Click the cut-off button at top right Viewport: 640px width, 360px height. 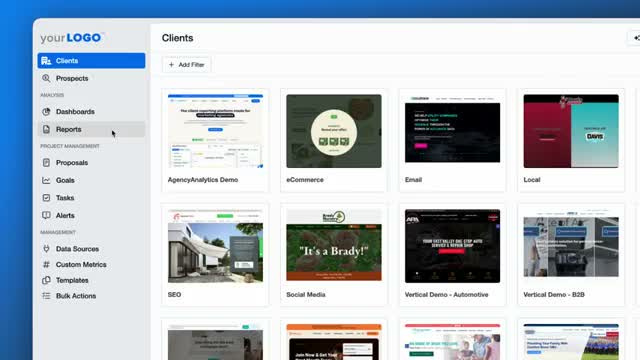[634, 38]
